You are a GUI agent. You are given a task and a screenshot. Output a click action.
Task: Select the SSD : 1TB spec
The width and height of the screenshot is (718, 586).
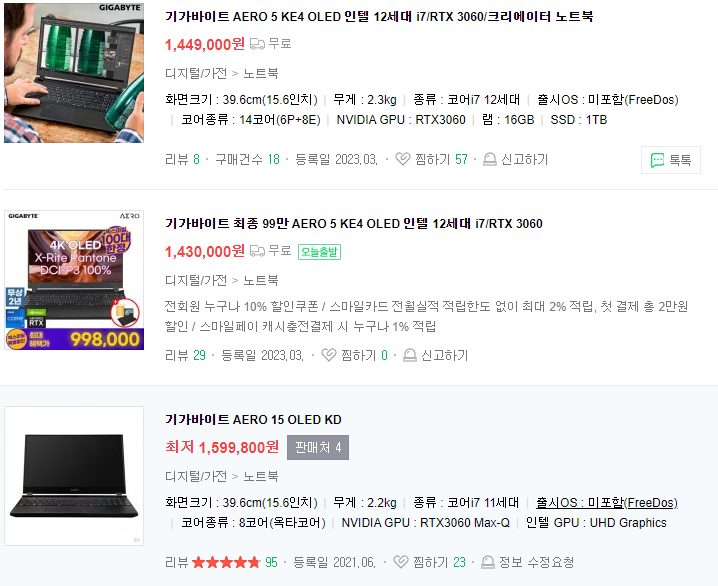point(579,119)
